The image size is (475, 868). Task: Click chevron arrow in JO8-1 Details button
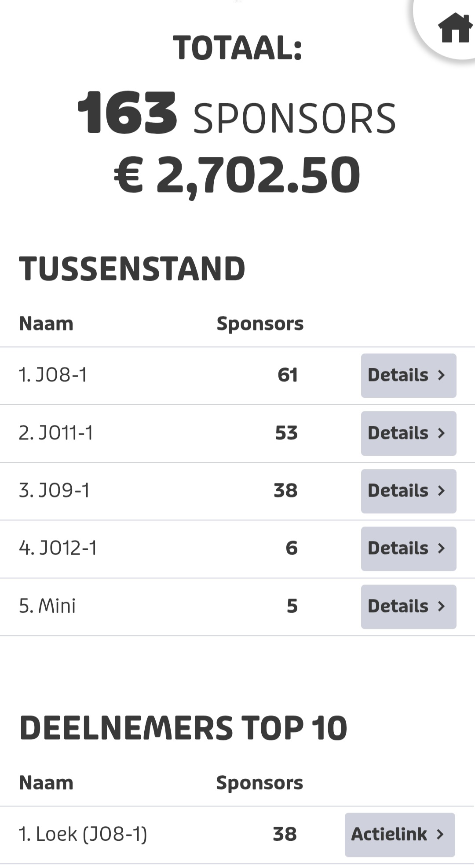coord(442,375)
